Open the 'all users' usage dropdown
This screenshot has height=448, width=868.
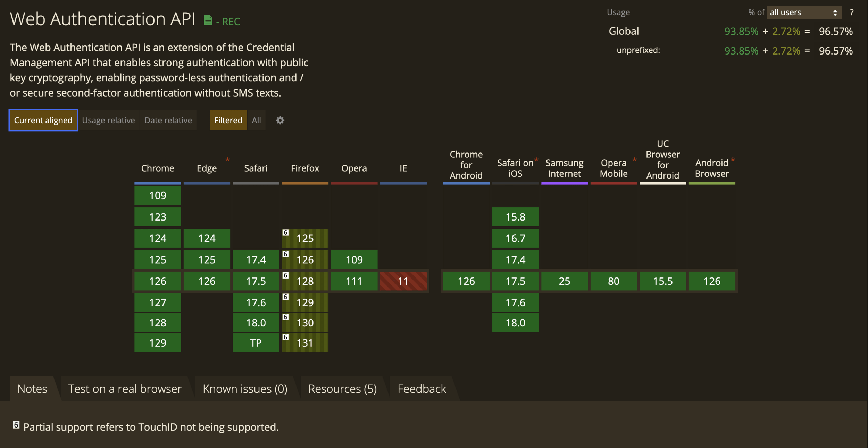[803, 13]
